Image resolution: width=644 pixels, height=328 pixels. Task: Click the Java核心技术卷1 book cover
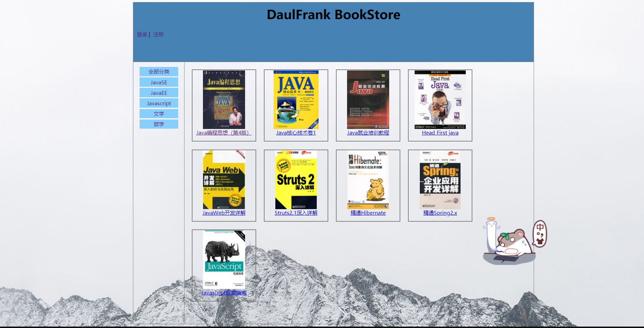(x=296, y=100)
